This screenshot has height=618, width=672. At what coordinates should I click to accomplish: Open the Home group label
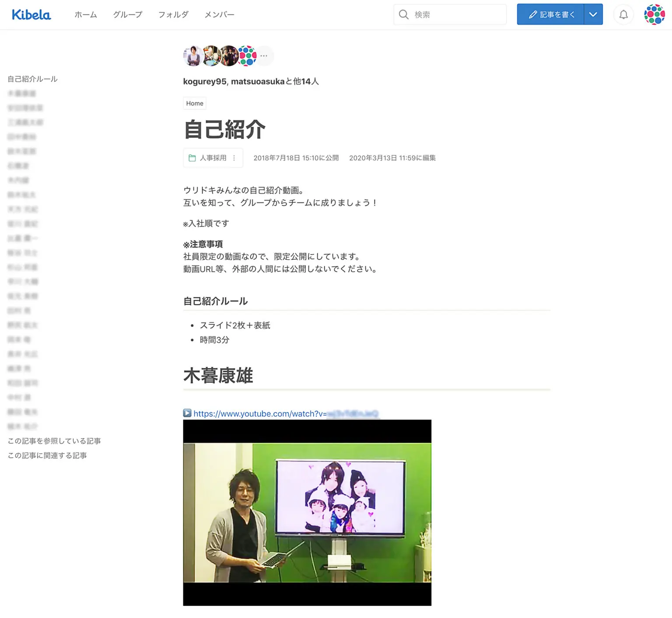pyautogui.click(x=194, y=103)
